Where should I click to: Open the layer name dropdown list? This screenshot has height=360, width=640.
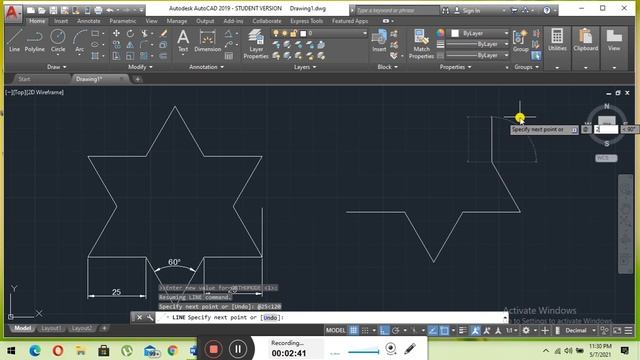pos(364,33)
